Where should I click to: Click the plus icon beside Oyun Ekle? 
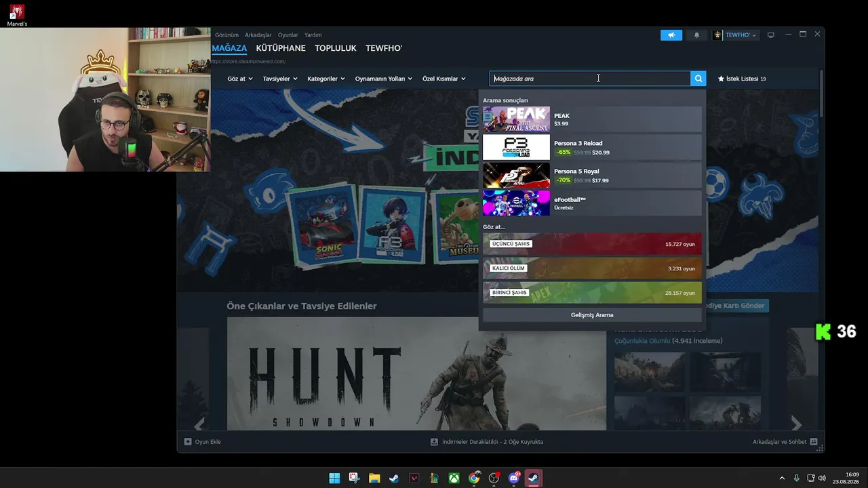[x=188, y=442]
